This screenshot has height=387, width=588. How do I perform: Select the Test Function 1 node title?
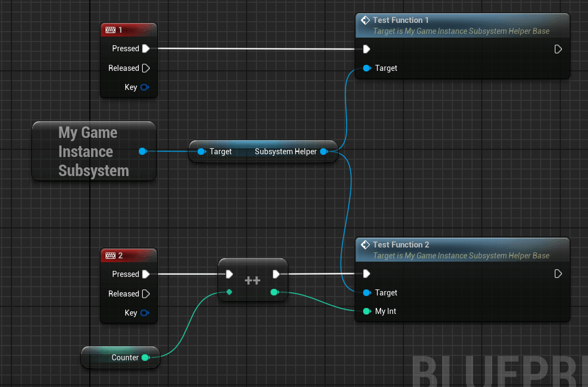point(401,20)
